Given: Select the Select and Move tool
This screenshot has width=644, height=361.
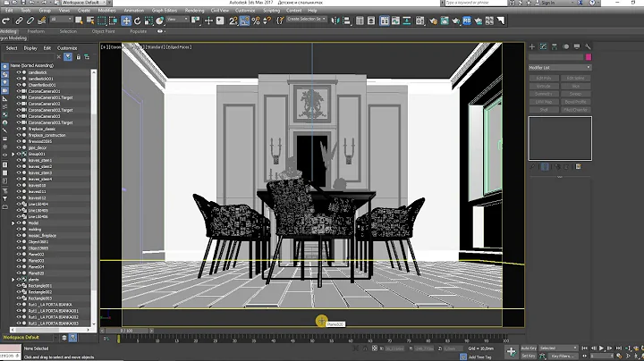Looking at the screenshot, I should pyautogui.click(x=126, y=21).
